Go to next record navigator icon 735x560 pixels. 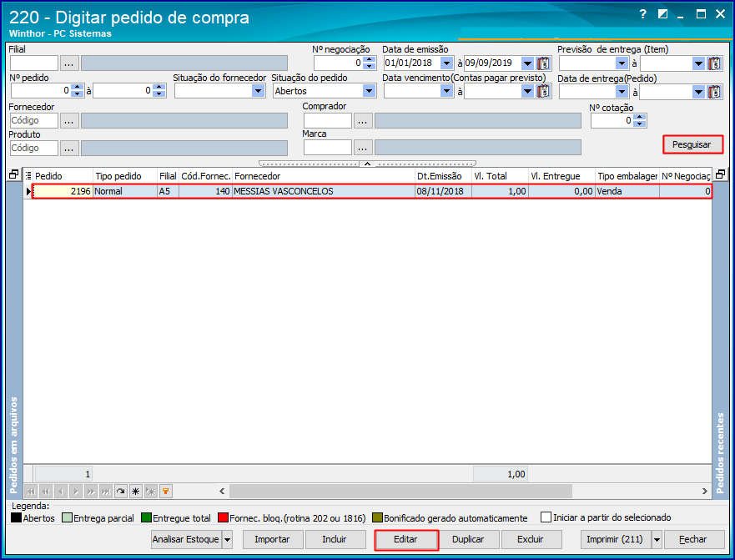pyautogui.click(x=75, y=491)
